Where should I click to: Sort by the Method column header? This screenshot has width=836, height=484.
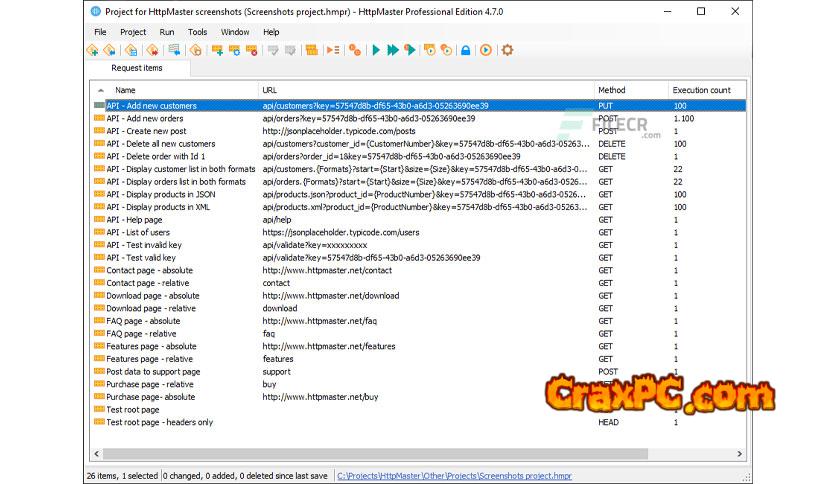click(x=611, y=90)
